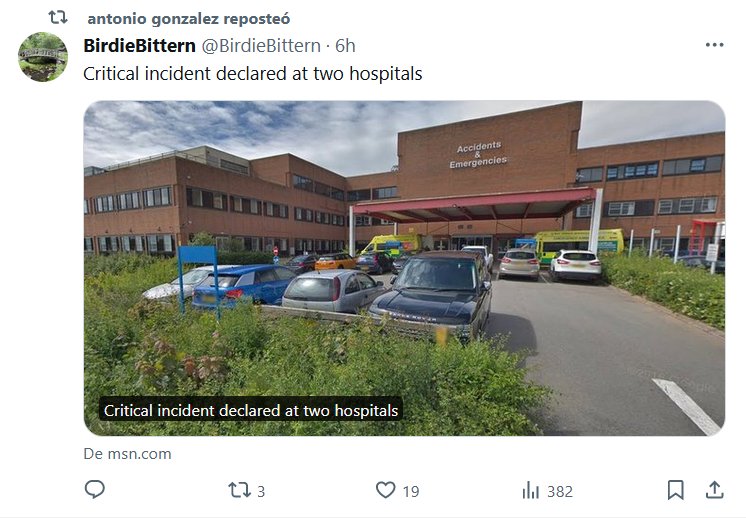Open BirdieBittern's profile avatar
The height and width of the screenshot is (524, 746).
[x=43, y=57]
